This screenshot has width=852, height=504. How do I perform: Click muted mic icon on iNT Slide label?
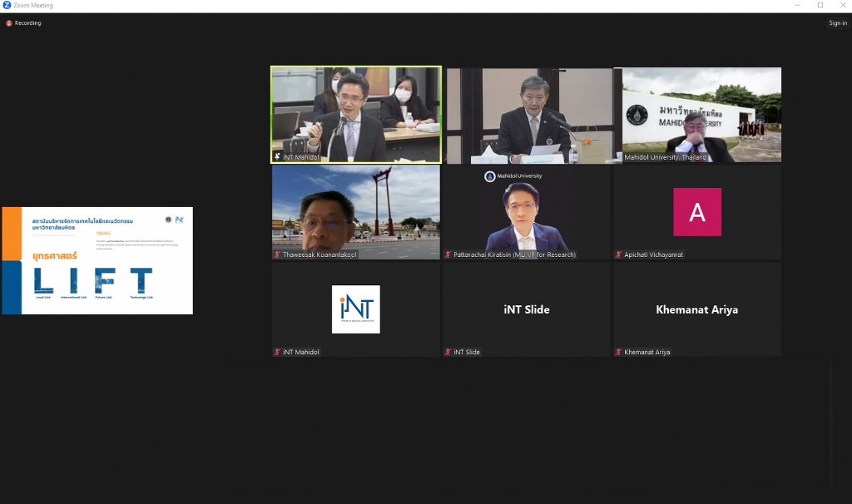(448, 352)
